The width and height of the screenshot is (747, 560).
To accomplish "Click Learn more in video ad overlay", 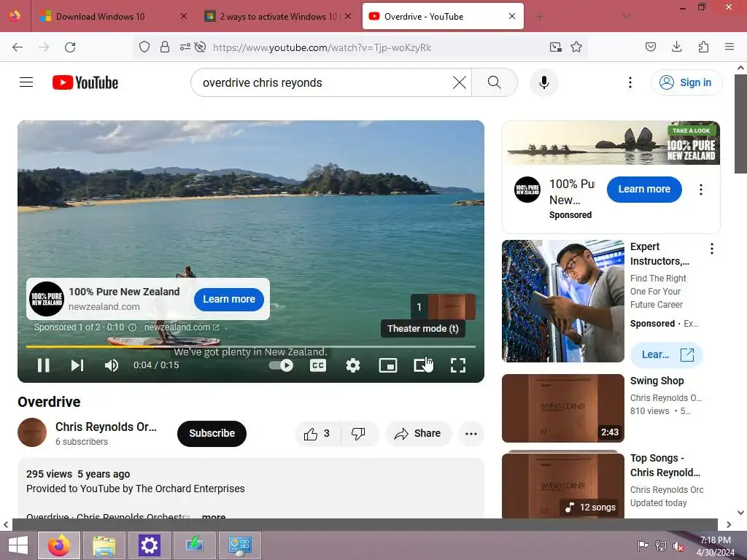I will point(228,299).
